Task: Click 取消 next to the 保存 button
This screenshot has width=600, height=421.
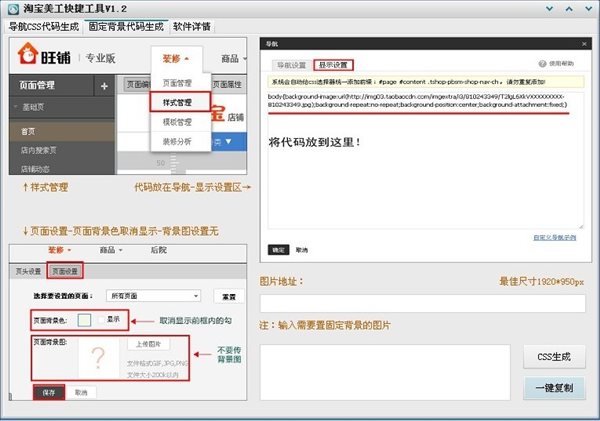Action: tap(81, 393)
